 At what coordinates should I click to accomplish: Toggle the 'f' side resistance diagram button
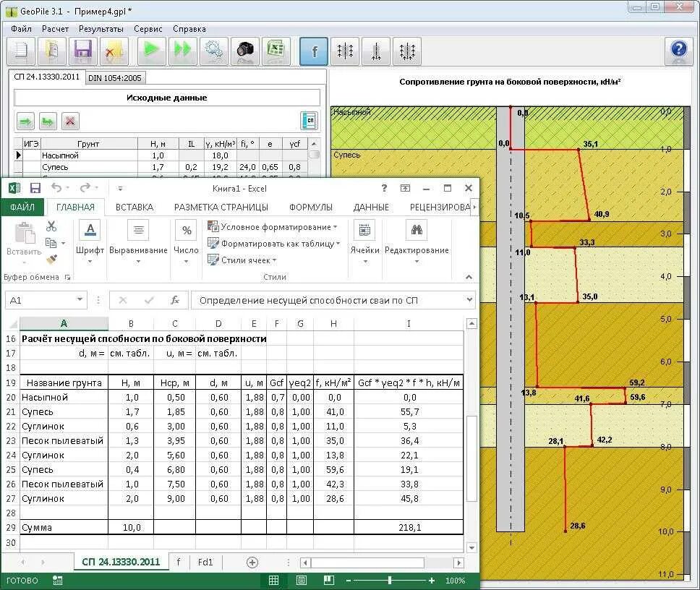(x=314, y=51)
